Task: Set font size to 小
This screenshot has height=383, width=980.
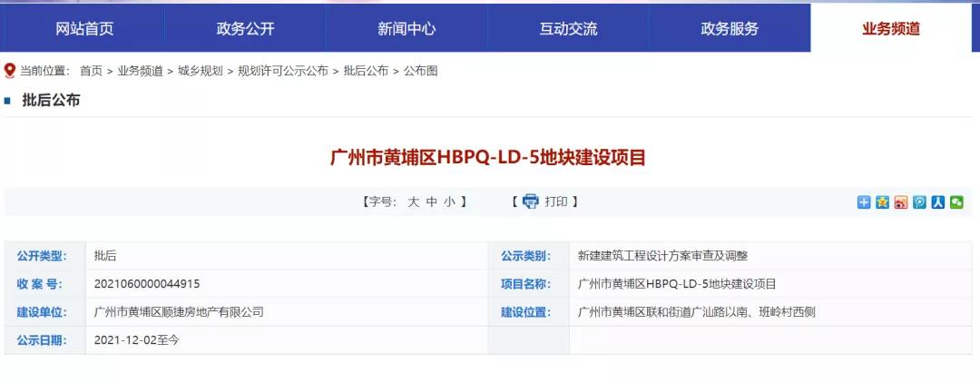Action: pos(449,201)
